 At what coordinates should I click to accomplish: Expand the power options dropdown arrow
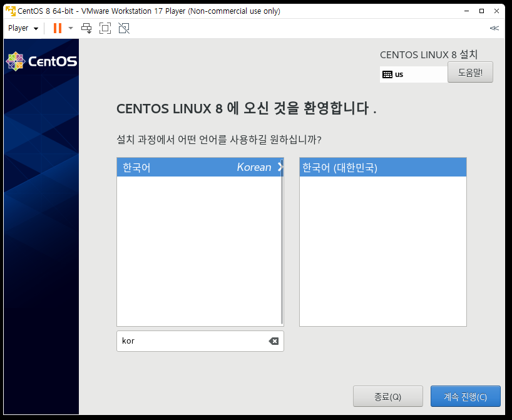71,28
